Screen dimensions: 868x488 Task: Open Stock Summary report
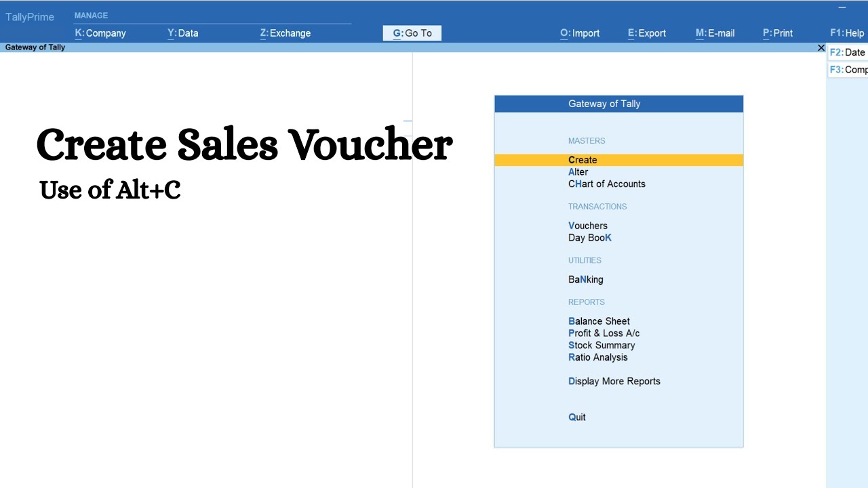pos(601,346)
